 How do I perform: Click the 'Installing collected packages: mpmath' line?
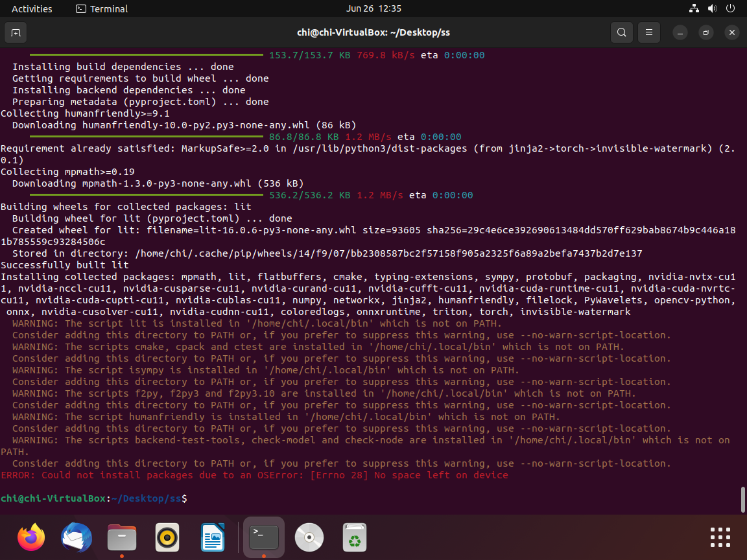(x=368, y=294)
